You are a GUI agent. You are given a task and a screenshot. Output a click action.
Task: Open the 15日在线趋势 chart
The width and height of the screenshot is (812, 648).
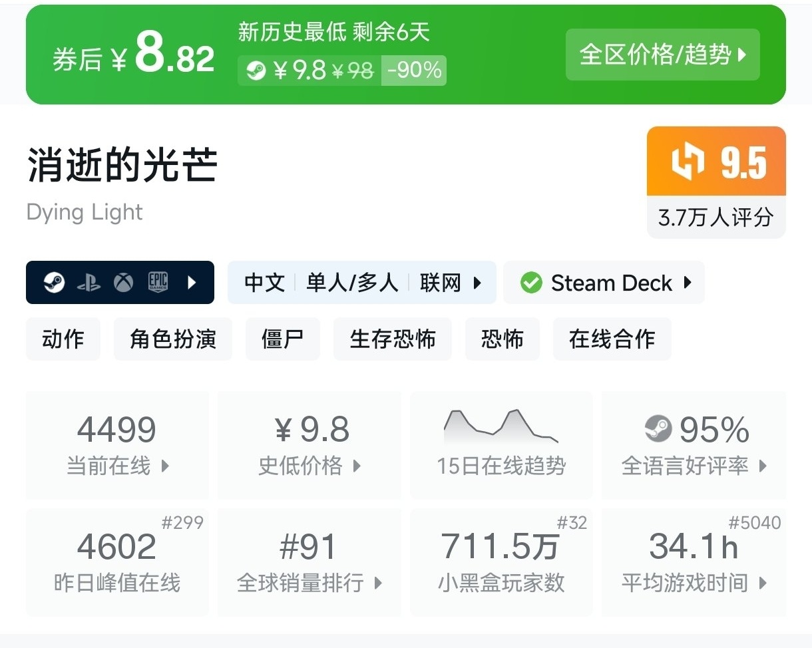coord(501,444)
